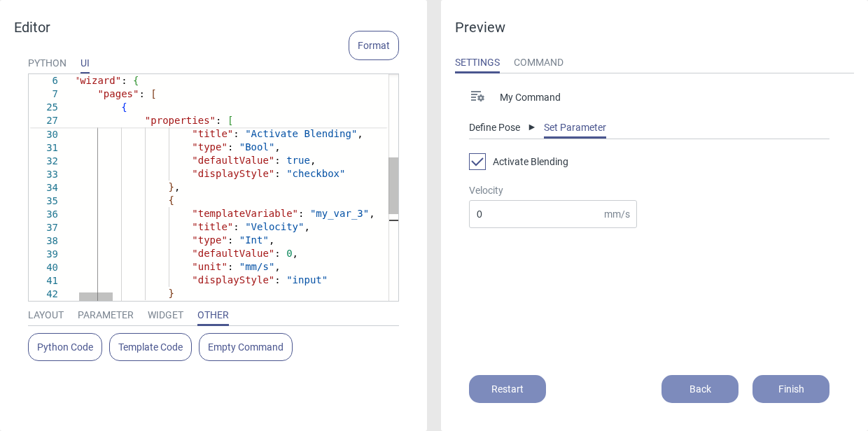Select the SETTINGS preview tab
Image resolution: width=868 pixels, height=431 pixels.
477,62
